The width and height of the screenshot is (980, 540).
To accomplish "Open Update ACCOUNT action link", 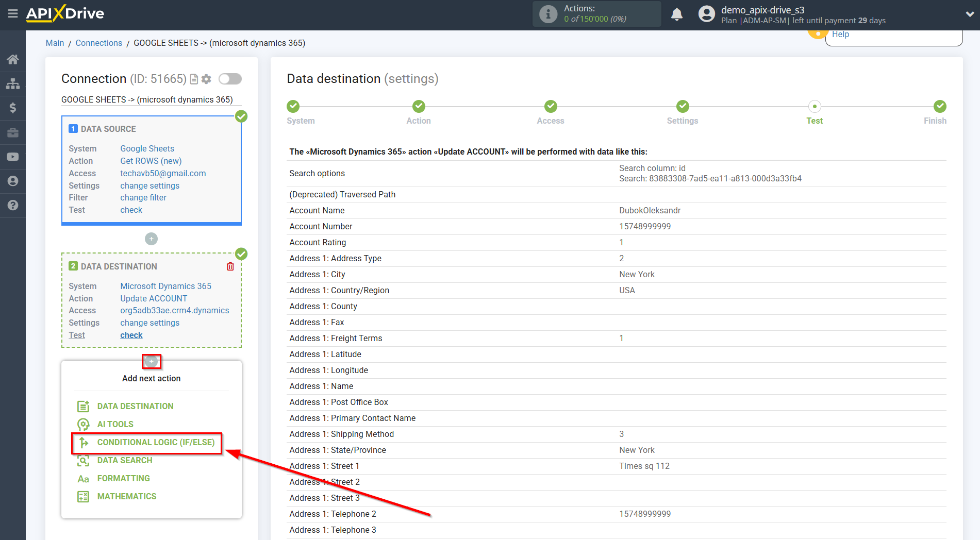I will pyautogui.click(x=154, y=298).
